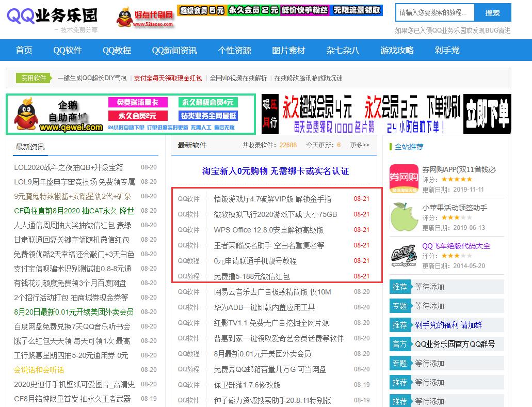Open the green apple 小苹果 thumbnail
This screenshot has width=532, height=407.
click(404, 217)
